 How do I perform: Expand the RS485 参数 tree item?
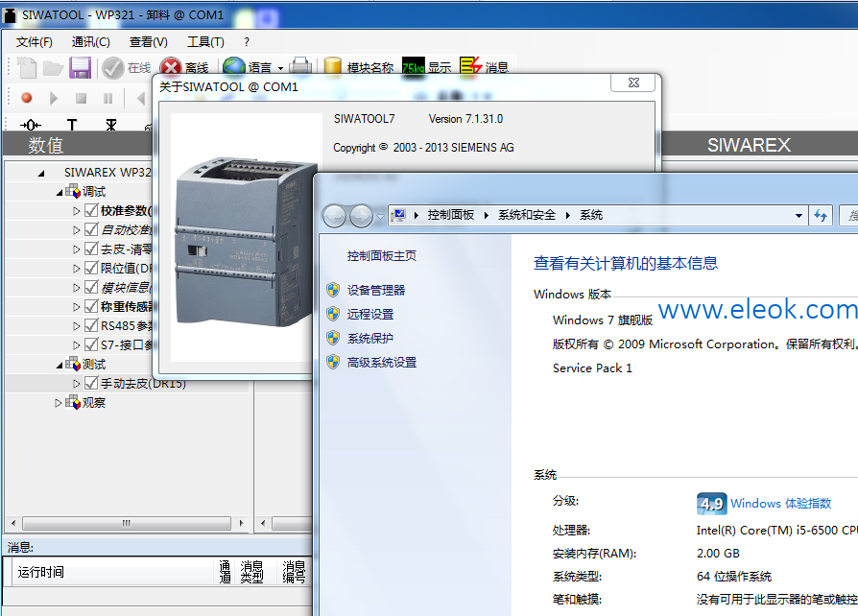click(77, 326)
